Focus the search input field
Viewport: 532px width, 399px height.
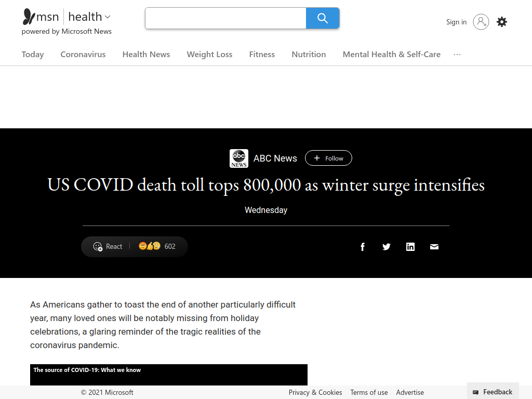tap(225, 18)
